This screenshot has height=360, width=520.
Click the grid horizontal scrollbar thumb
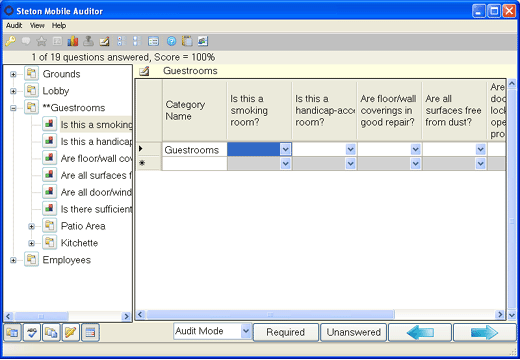[x=270, y=314]
